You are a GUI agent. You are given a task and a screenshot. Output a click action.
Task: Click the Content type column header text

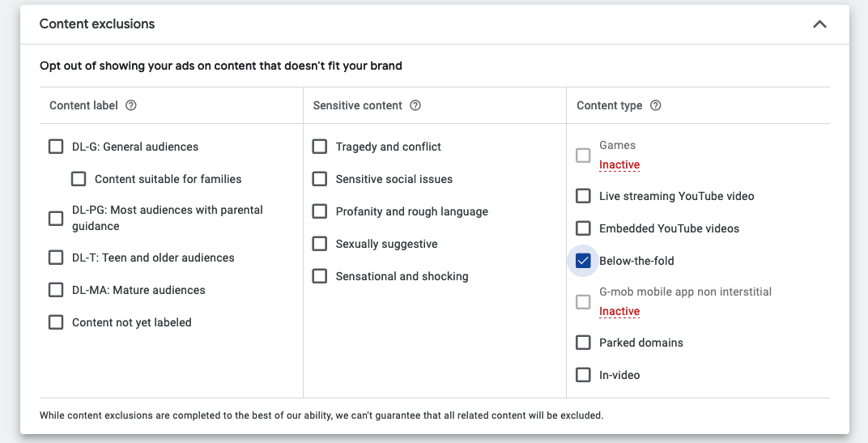pos(610,105)
